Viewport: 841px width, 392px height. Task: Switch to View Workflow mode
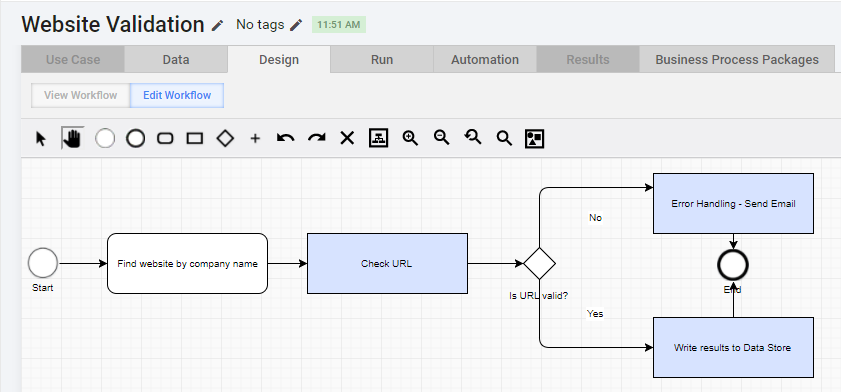[80, 95]
